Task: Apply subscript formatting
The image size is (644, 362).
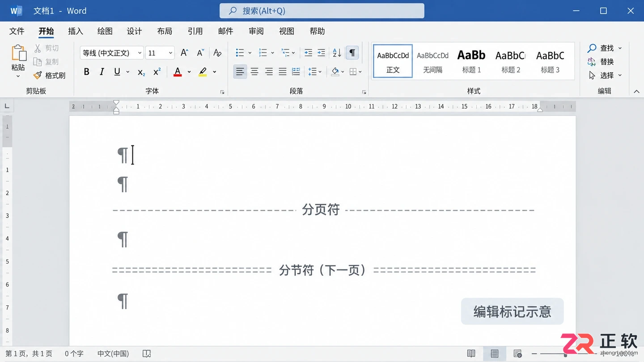Action: coord(141,72)
